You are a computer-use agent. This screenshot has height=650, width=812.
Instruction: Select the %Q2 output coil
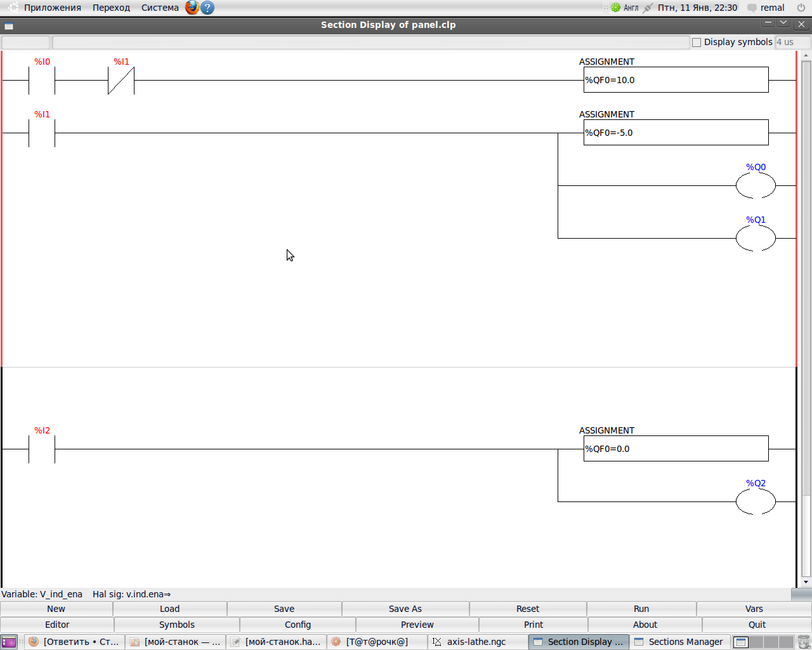[756, 501]
